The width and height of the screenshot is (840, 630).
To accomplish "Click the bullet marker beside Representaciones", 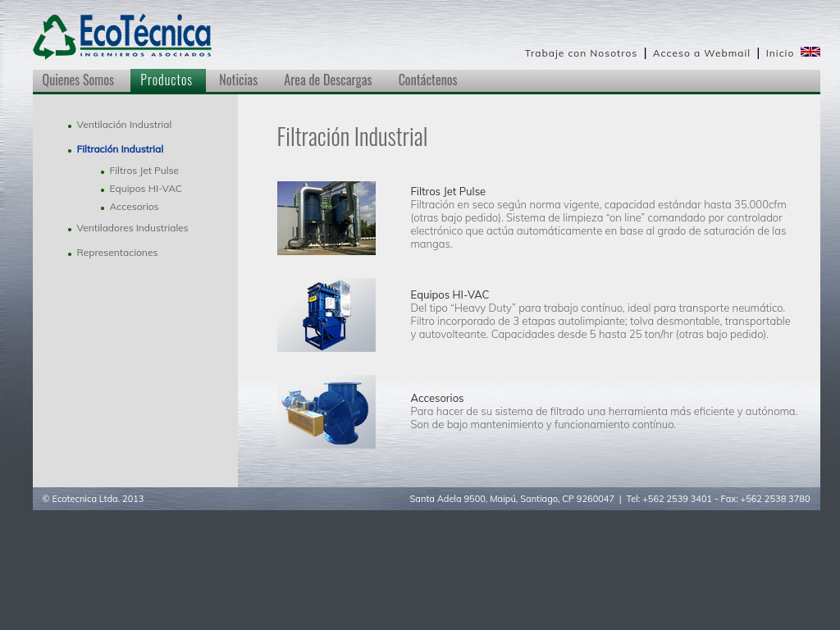I will (x=69, y=253).
